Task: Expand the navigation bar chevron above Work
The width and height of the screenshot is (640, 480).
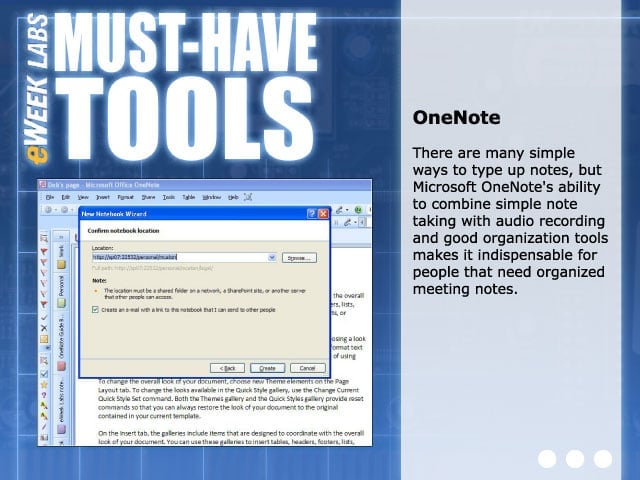Action: [x=61, y=237]
